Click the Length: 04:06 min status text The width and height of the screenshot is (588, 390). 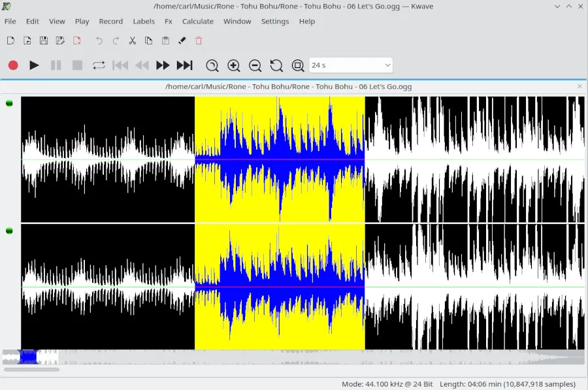508,384
